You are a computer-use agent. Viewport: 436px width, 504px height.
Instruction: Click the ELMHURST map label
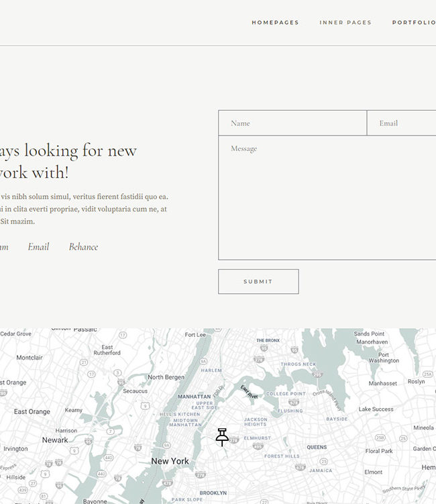[258, 438]
